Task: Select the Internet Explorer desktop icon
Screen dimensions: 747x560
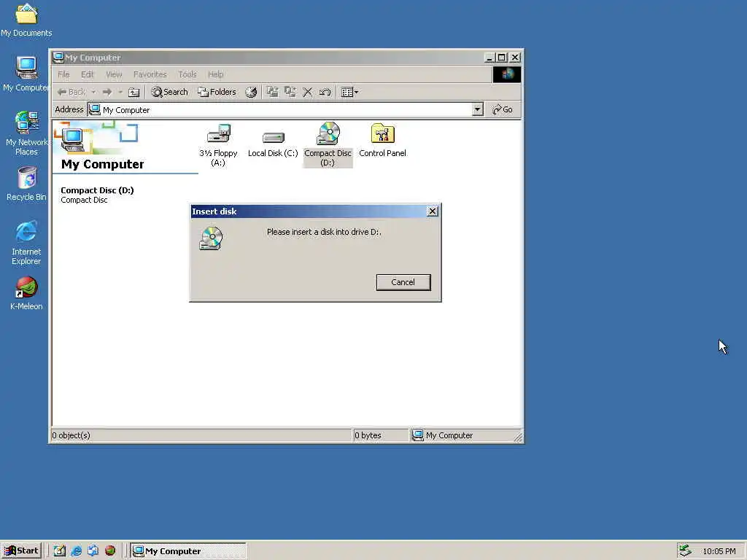Action: tap(26, 243)
